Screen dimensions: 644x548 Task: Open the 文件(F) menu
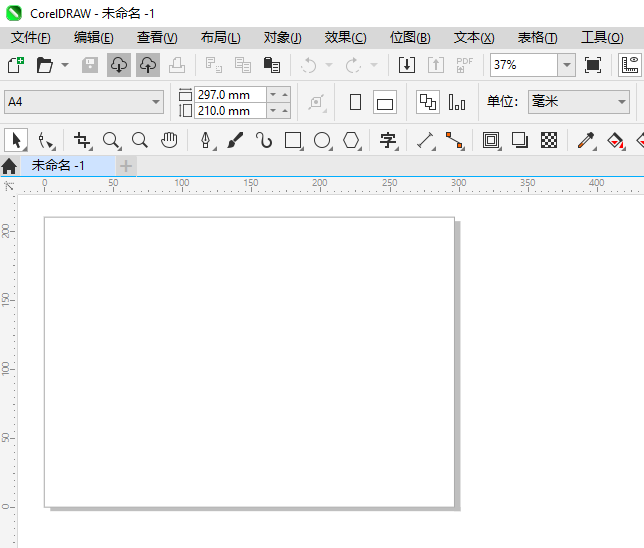31,38
